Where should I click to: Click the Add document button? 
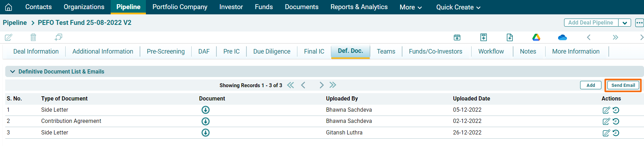click(591, 85)
